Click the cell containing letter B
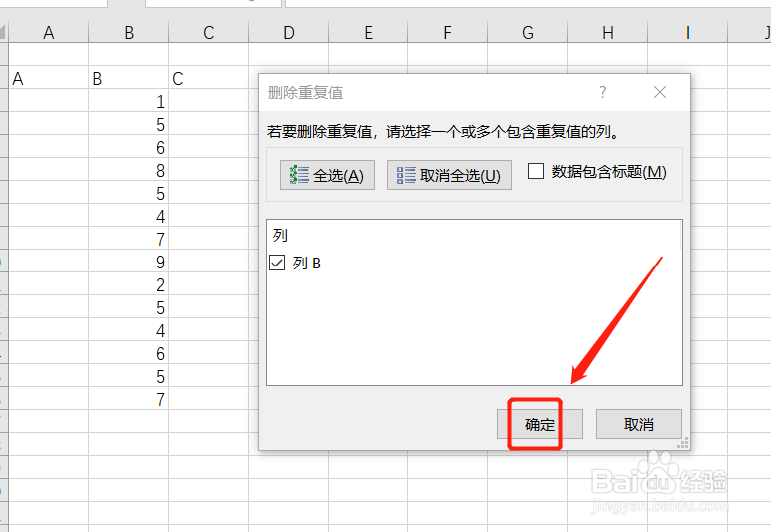This screenshot has width=771, height=532. (x=129, y=78)
